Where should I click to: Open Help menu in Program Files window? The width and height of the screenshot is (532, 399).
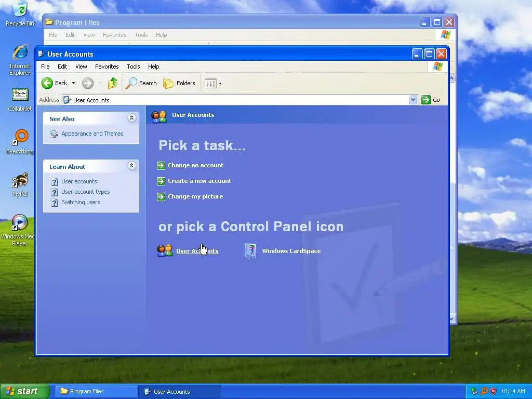(x=161, y=35)
